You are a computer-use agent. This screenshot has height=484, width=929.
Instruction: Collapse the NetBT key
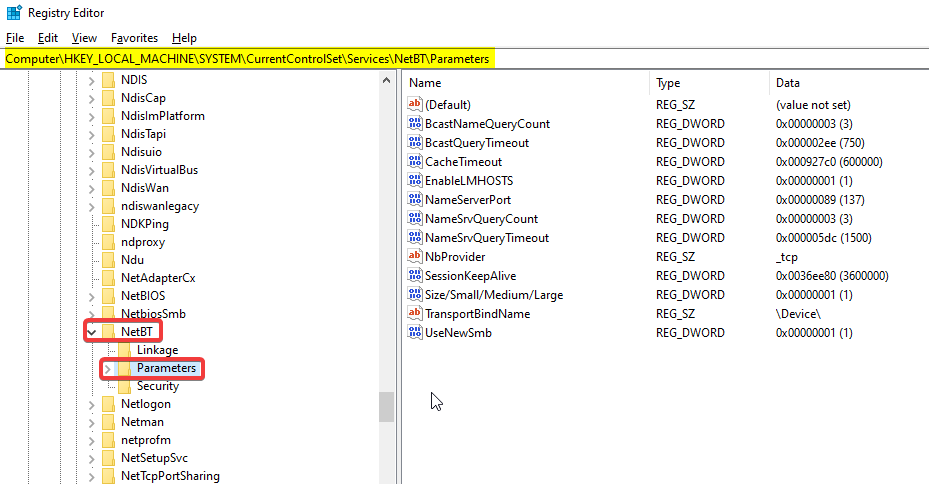tap(92, 332)
